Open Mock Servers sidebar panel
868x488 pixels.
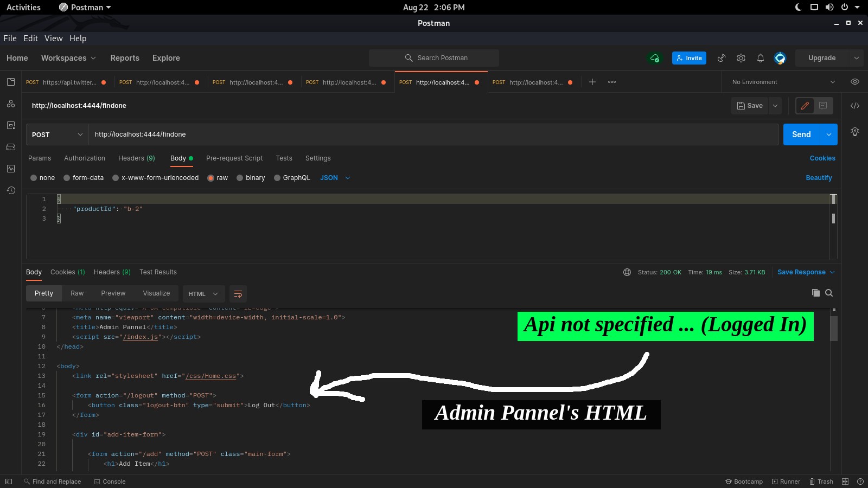click(11, 146)
